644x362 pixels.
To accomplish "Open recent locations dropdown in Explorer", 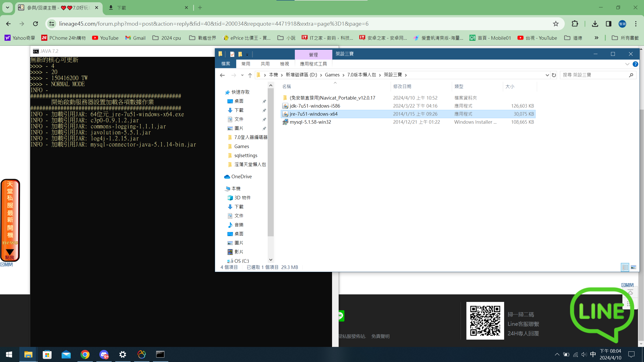I will 242,75.
